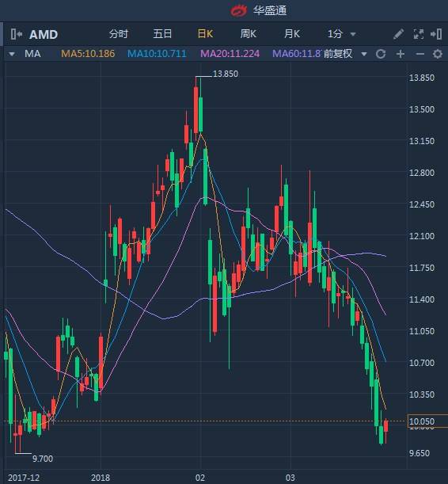
Task: Click the 华盛通 logo icon
Action: (x=239, y=10)
